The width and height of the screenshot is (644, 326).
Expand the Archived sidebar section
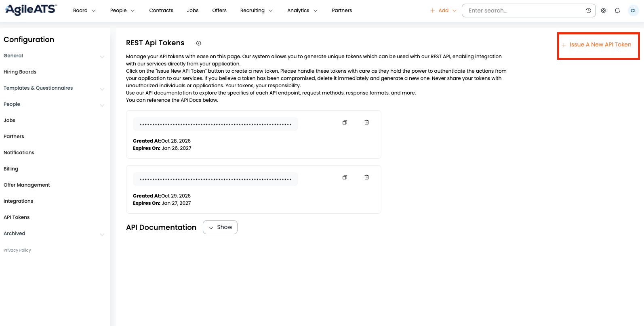[54, 233]
